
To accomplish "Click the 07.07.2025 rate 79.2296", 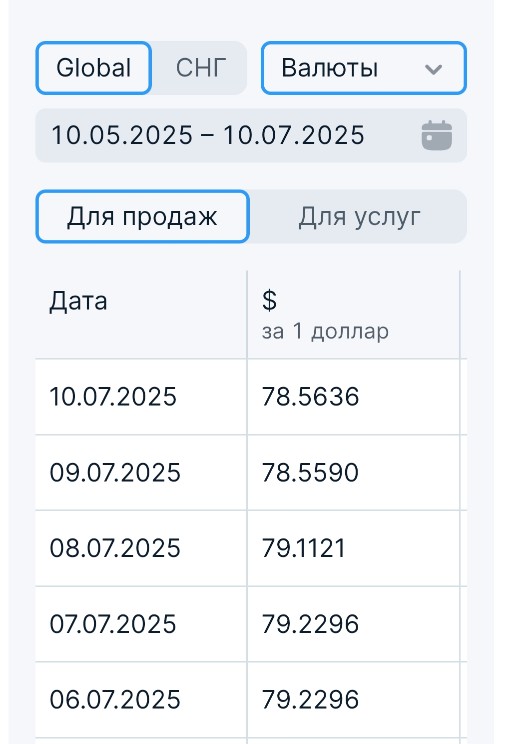I will pyautogui.click(x=310, y=624).
